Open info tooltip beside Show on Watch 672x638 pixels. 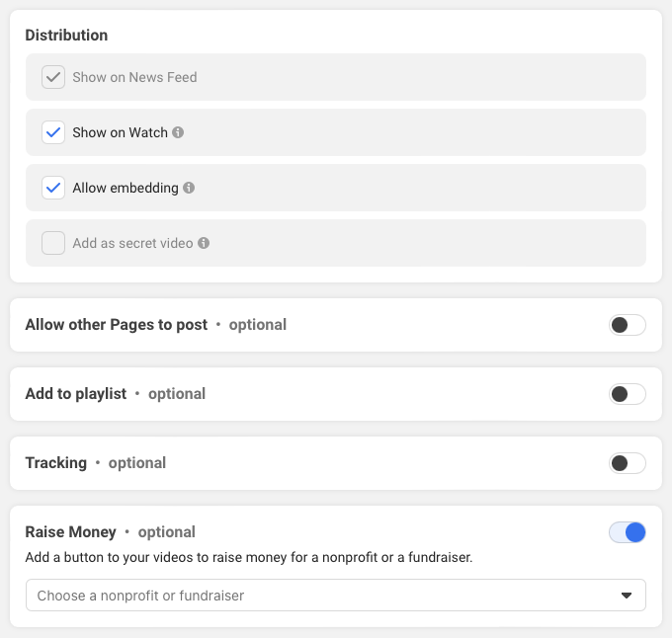pos(178,132)
